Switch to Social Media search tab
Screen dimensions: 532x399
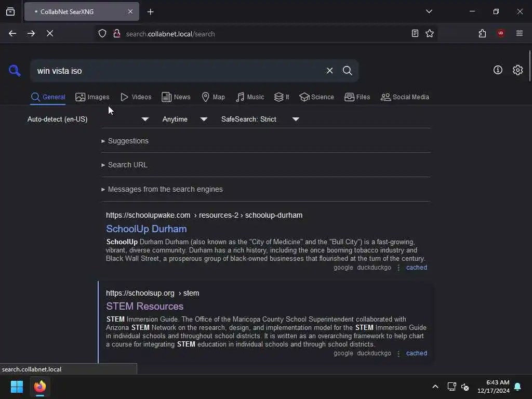pos(405,97)
